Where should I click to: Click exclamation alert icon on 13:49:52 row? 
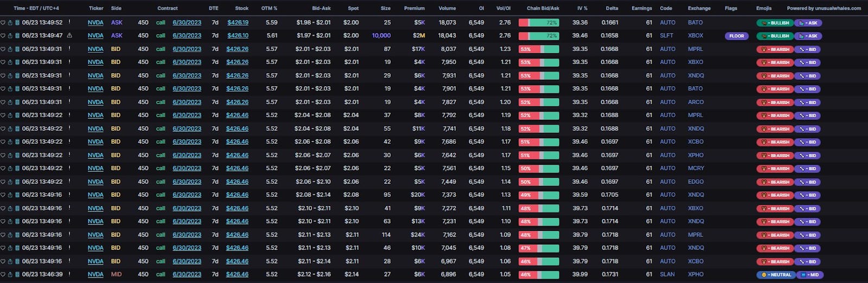pyautogui.click(x=69, y=22)
